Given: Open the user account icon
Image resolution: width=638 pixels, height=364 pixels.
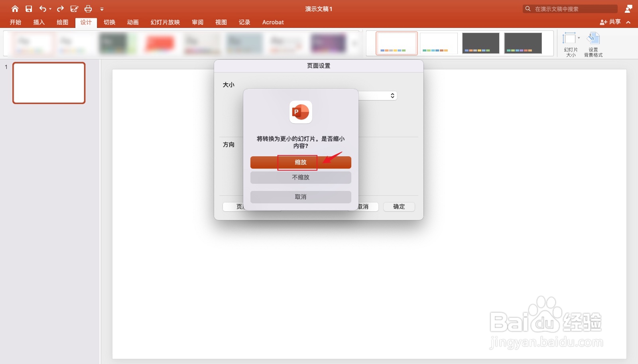Looking at the screenshot, I should point(628,8).
